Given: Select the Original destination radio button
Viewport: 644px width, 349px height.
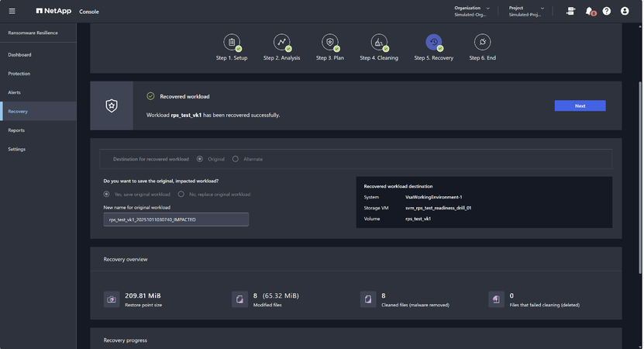Looking at the screenshot, I should point(200,159).
